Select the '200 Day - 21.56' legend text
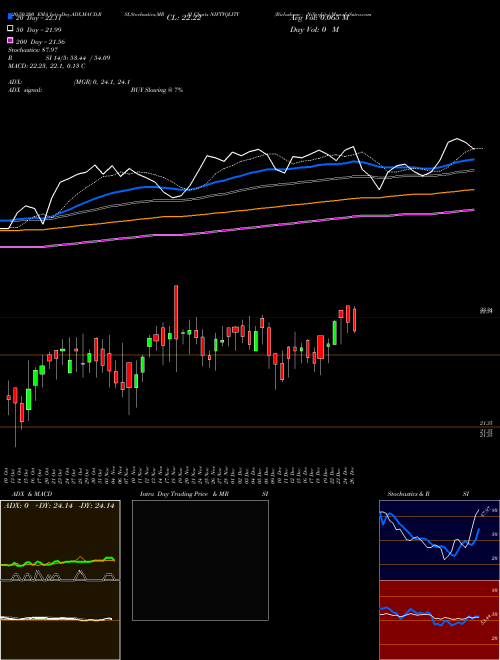Image resolution: width=500 pixels, height=660 pixels. [40, 42]
